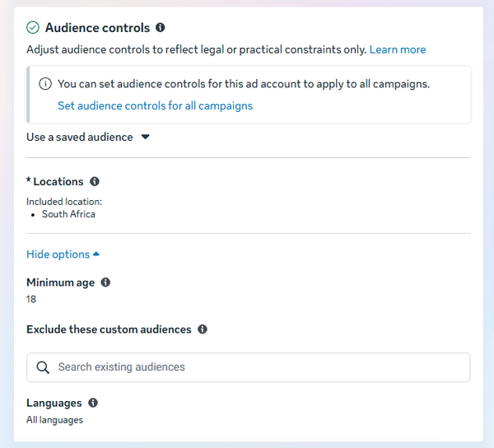The height and width of the screenshot is (448, 494).
Task: Click the Minimum age info icon
Action: [105, 282]
